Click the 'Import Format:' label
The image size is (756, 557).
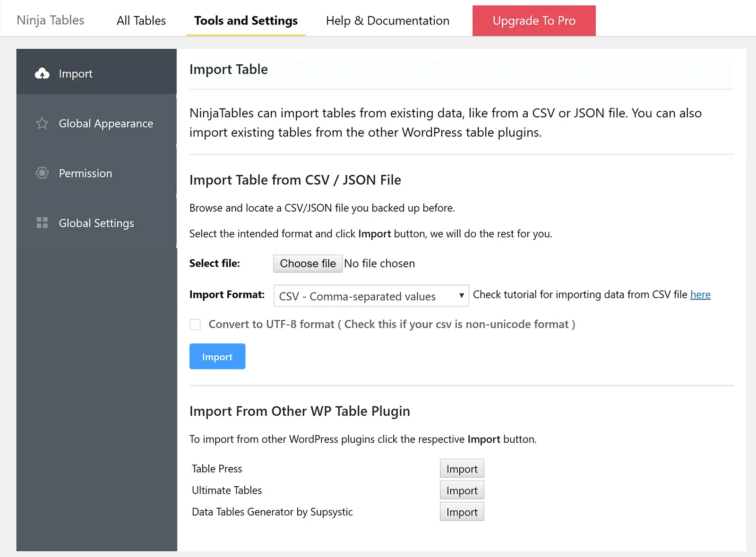(227, 295)
